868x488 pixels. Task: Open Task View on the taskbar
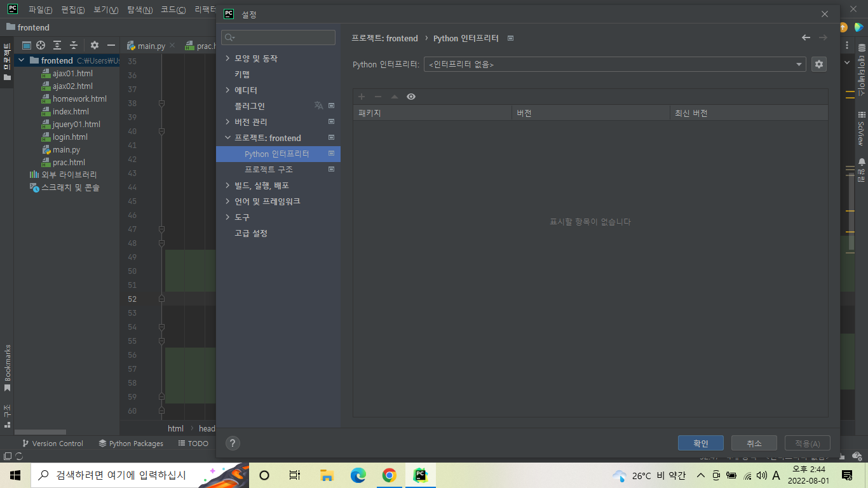coord(295,475)
